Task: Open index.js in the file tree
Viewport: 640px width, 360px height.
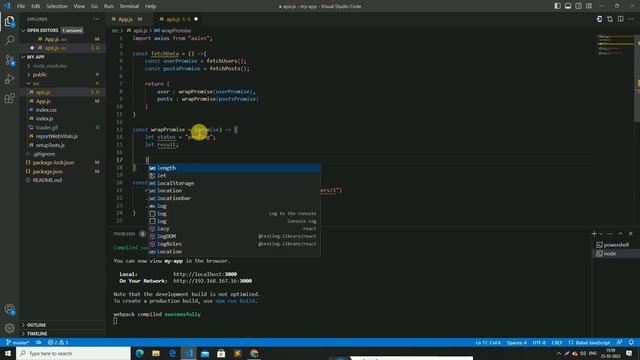Action: coord(44,118)
